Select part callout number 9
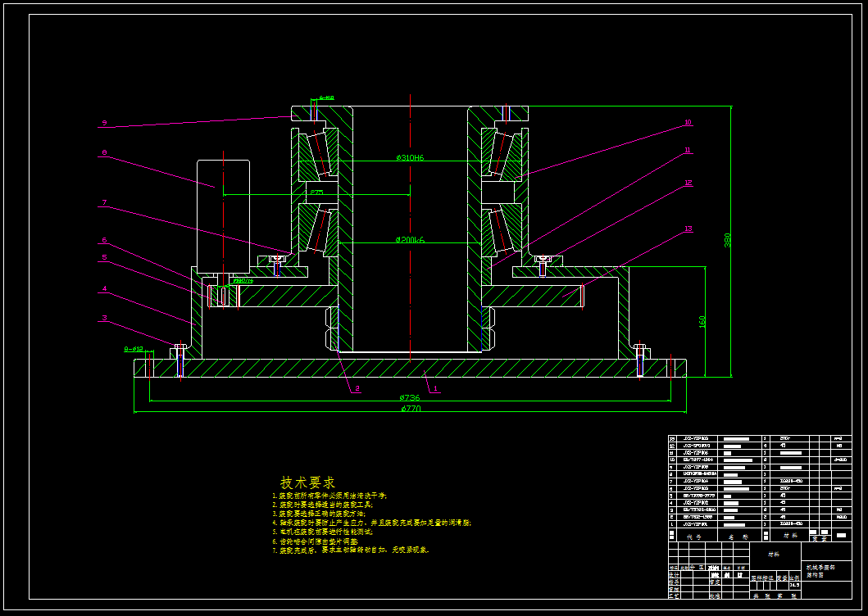868x616 pixels. [x=104, y=123]
